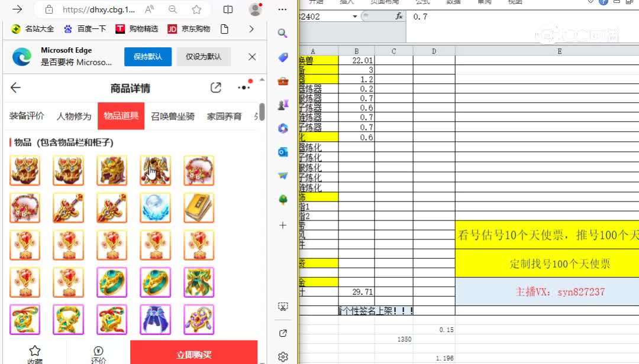
Task: Select the 人物修为 tab
Action: [x=73, y=116]
